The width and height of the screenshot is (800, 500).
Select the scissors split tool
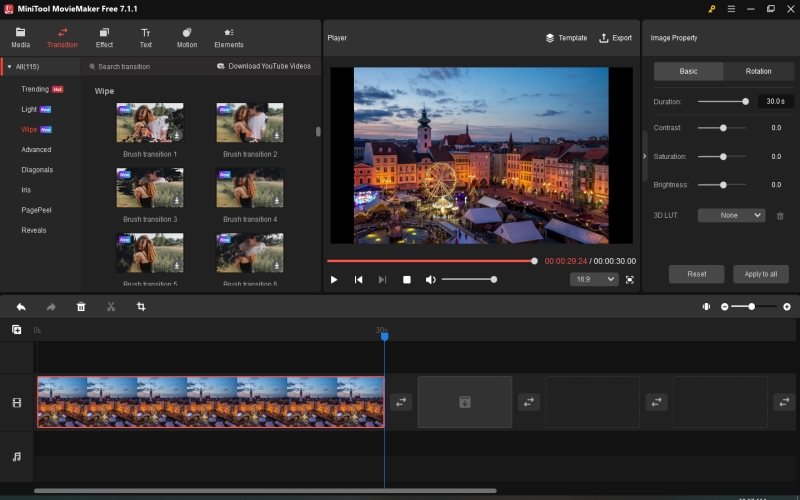coord(111,306)
